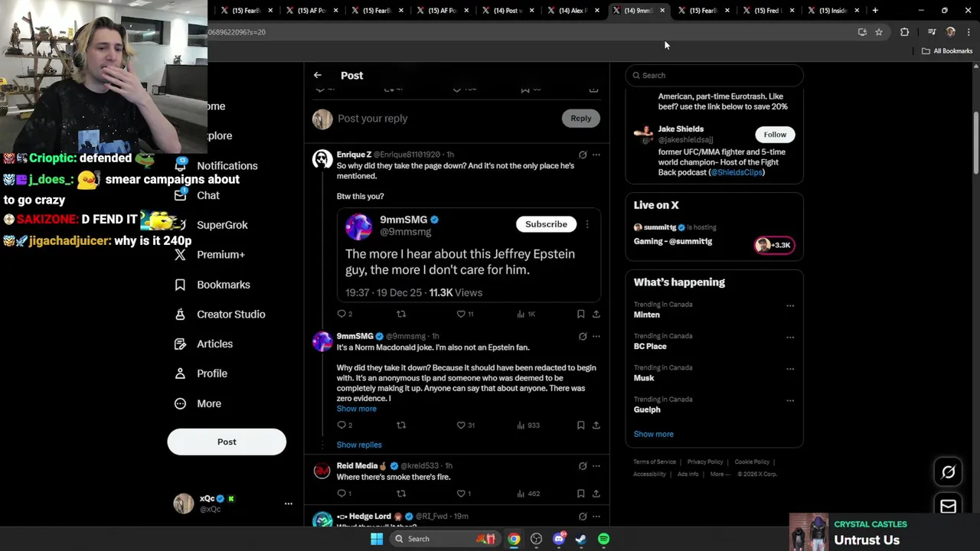Image resolution: width=980 pixels, height=551 pixels.
Task: Open the options for BC Place trend
Action: tap(790, 337)
